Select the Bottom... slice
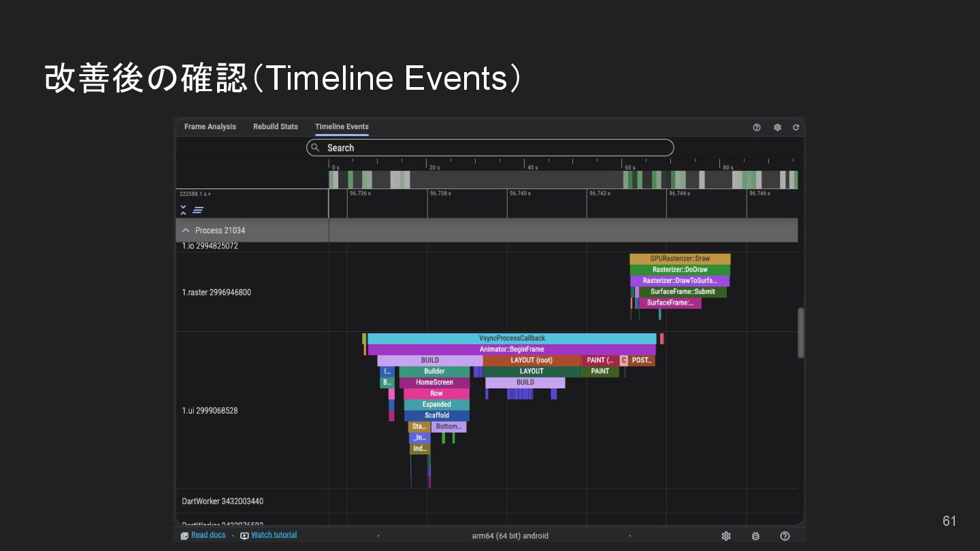Screen dimensions: 980x551 (448, 427)
